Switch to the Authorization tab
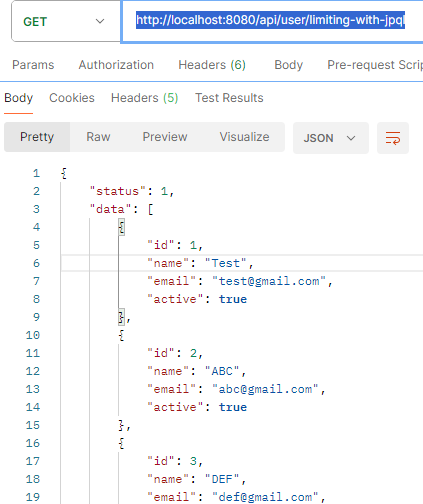The height and width of the screenshot is (504, 423). (116, 65)
